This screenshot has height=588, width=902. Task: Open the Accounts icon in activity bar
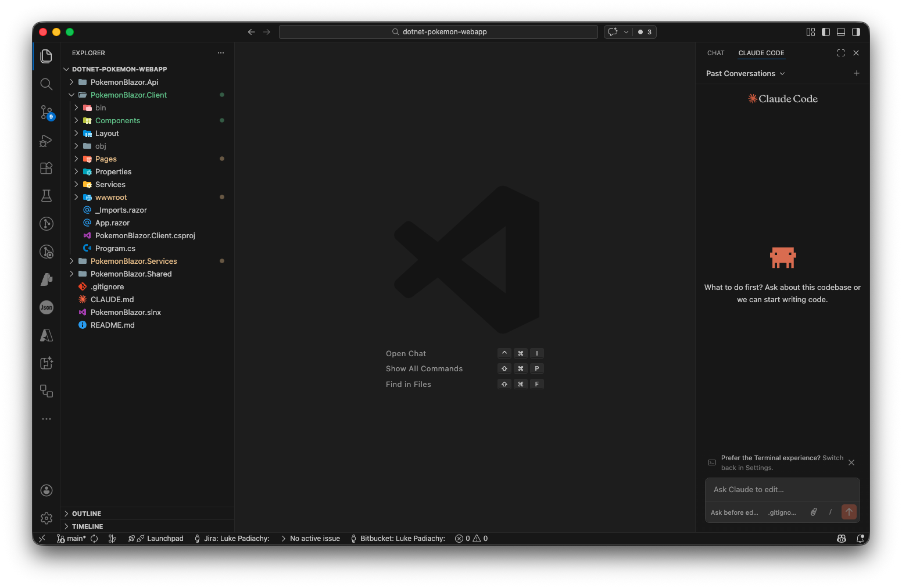46,490
